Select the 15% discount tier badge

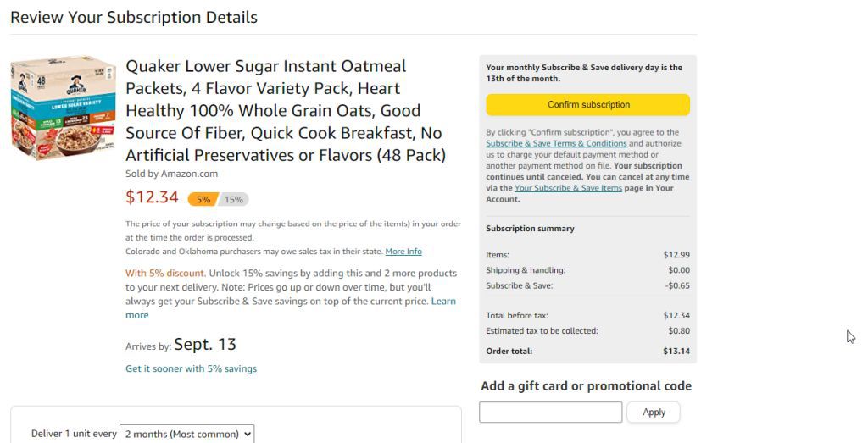pyautogui.click(x=234, y=200)
